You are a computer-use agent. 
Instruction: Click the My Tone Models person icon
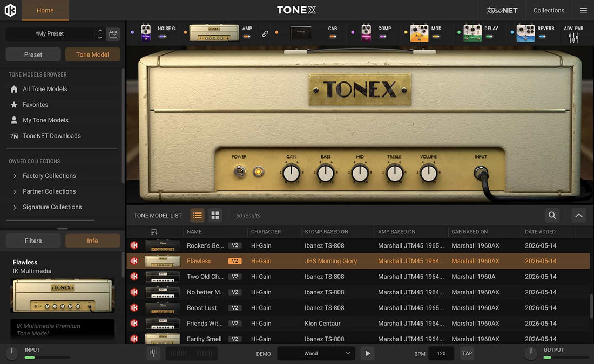pos(14,120)
